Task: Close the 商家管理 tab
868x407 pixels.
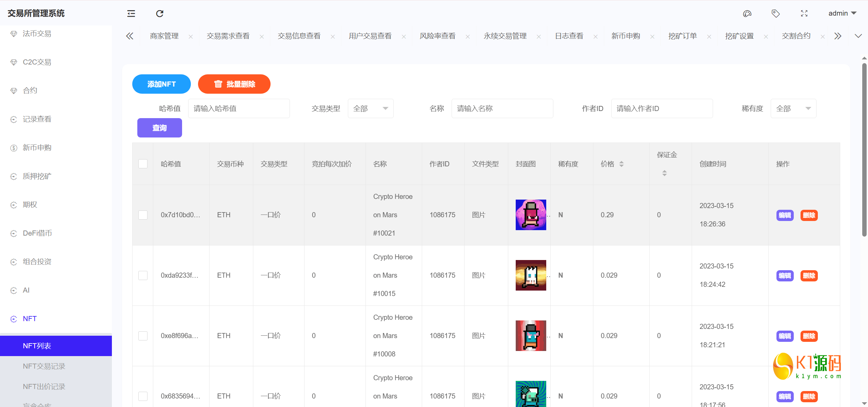Action: (x=191, y=36)
